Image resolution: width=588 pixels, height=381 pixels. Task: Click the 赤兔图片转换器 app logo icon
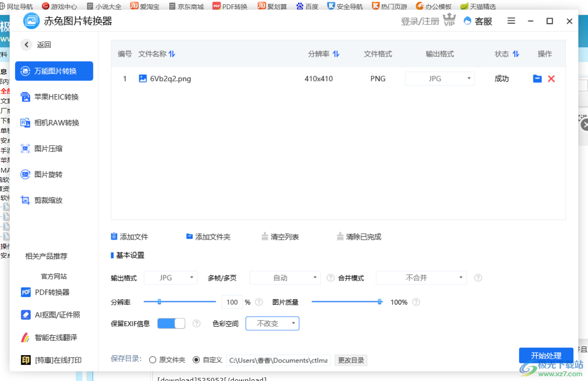31,21
